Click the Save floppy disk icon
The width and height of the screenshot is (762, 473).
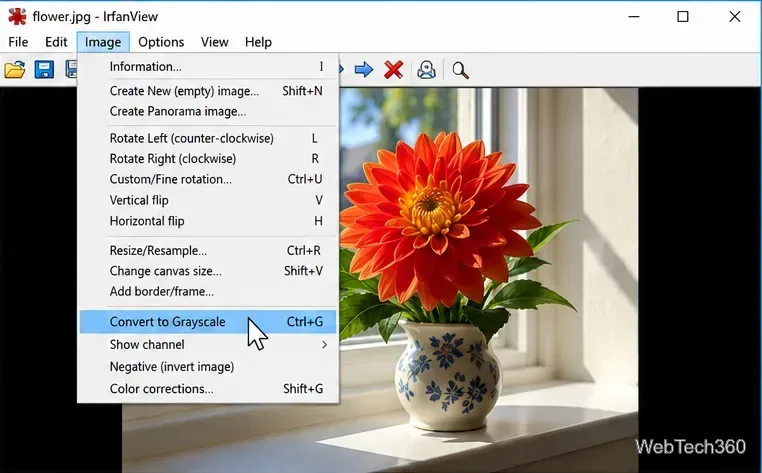pos(44,70)
